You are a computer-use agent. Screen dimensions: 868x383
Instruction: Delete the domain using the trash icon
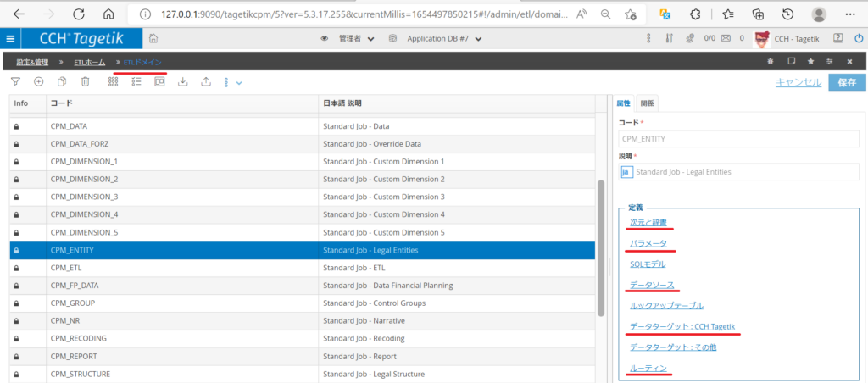click(85, 82)
